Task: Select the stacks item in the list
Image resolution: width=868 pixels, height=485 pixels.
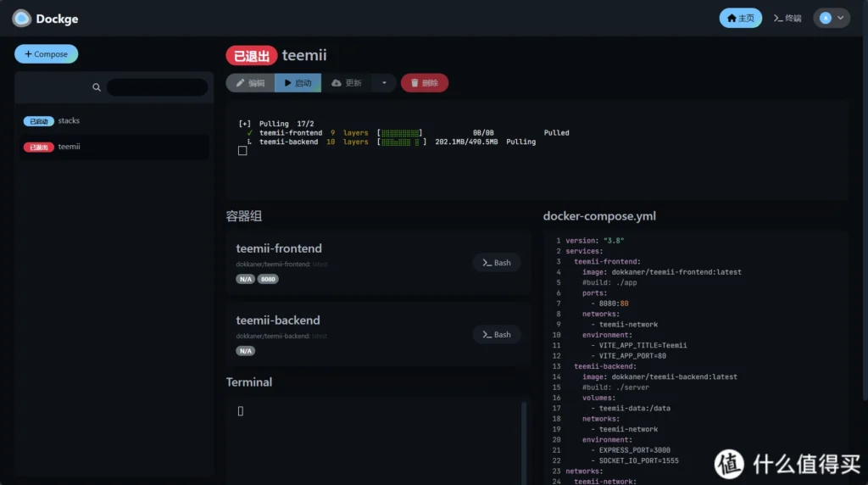Action: (x=69, y=121)
